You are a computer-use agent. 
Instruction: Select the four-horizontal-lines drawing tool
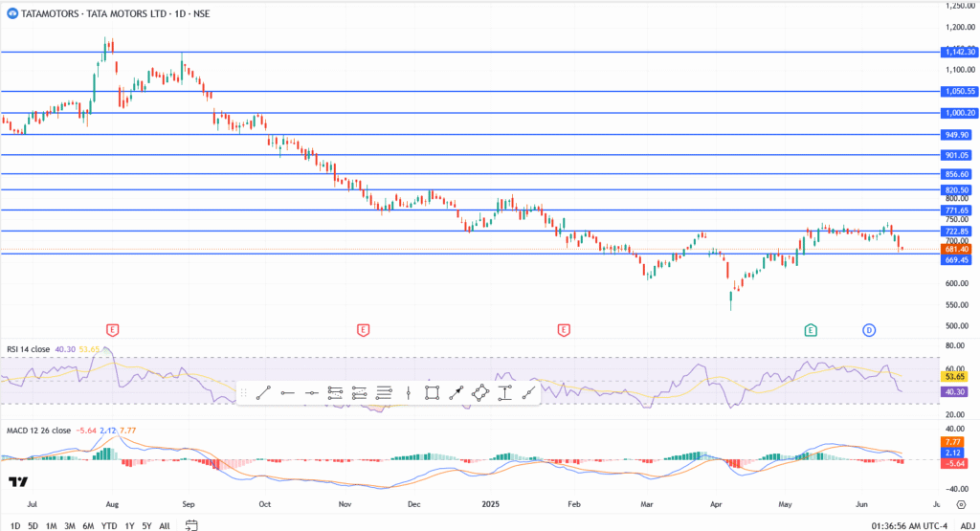click(x=384, y=393)
